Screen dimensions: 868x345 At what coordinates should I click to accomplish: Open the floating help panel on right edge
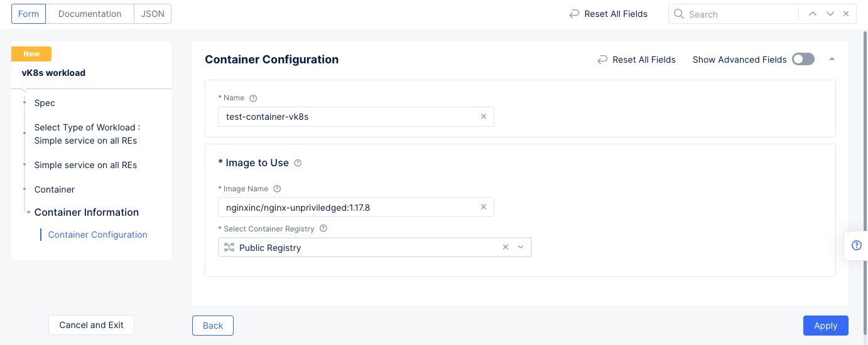pyautogui.click(x=856, y=245)
